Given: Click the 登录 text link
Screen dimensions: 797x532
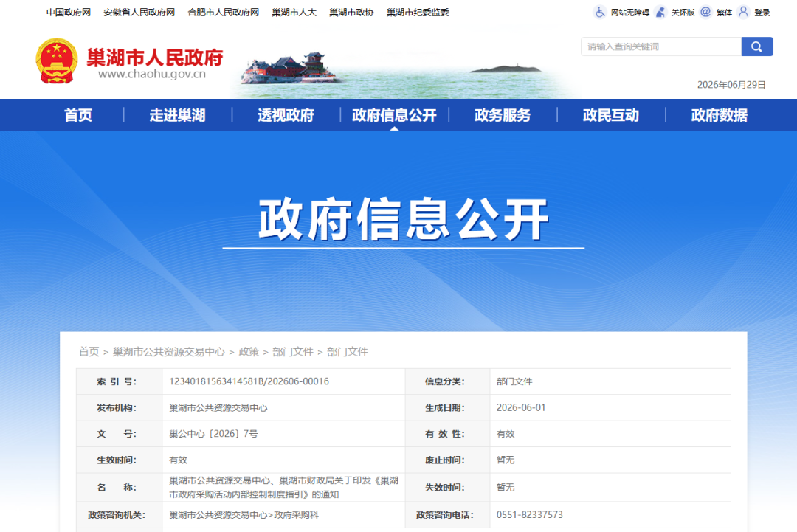Looking at the screenshot, I should [x=762, y=13].
